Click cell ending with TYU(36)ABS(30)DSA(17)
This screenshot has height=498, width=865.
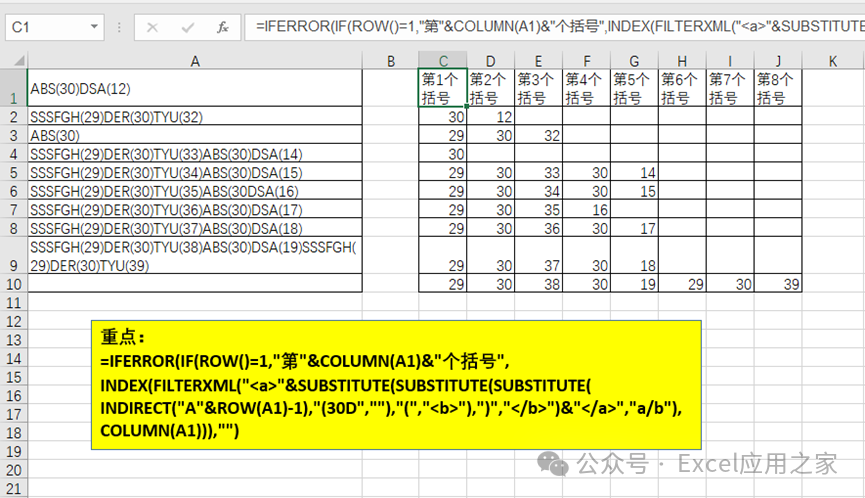click(195, 210)
